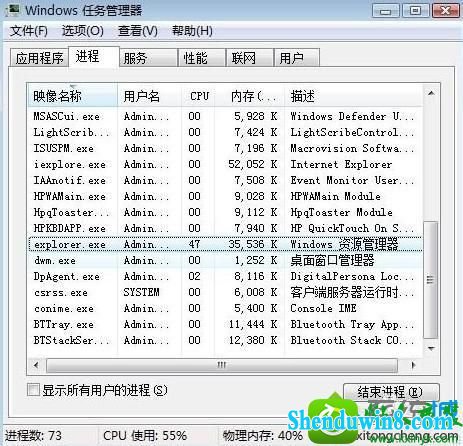463x446 pixels.
Task: Select the IAAnotif.exe process
Action: click(225, 180)
